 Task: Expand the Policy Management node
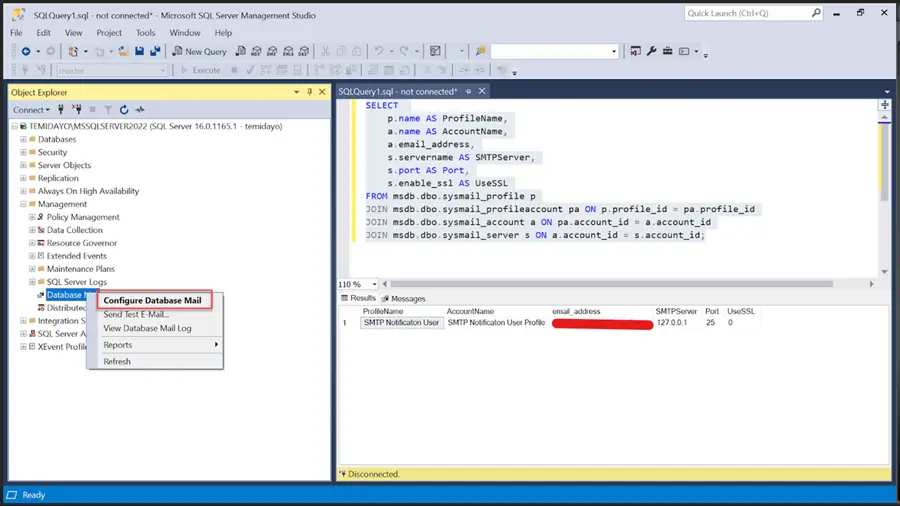pos(32,217)
